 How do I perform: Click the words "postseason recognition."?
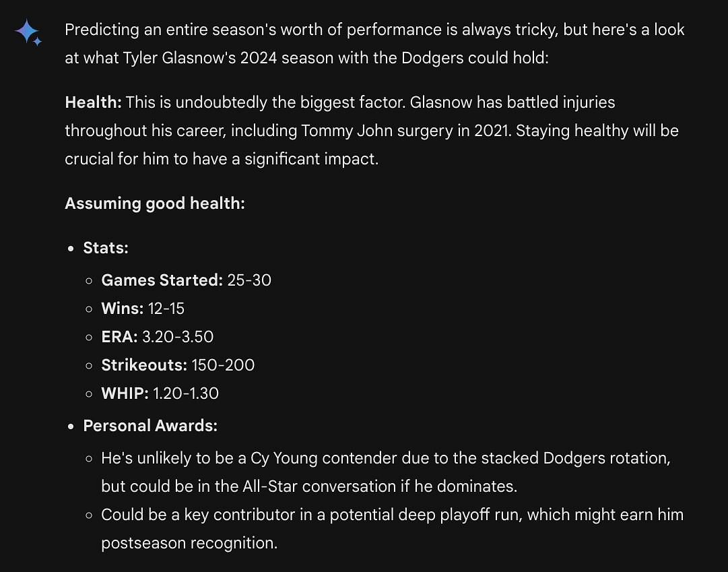coord(189,543)
